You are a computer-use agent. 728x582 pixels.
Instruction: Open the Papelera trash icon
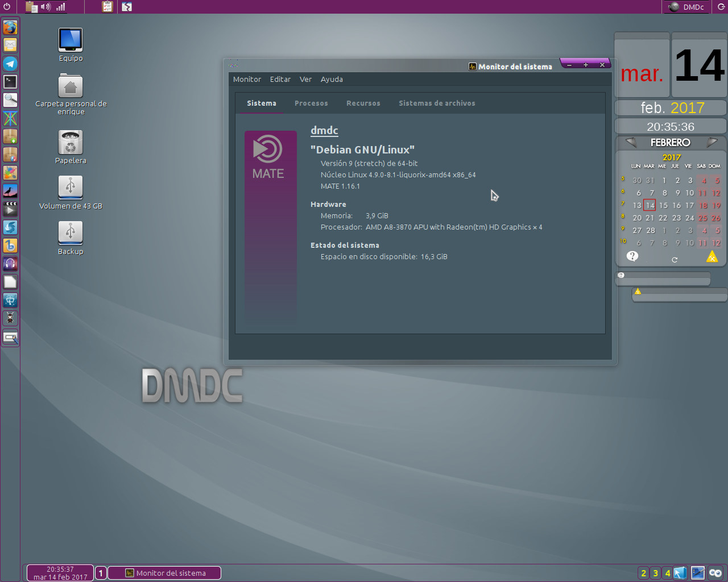pos(71,147)
